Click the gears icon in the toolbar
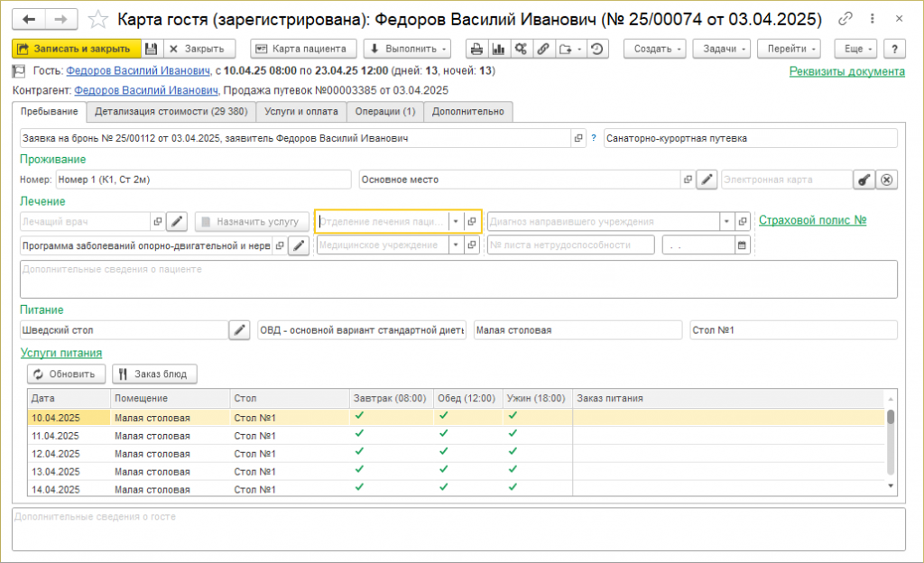The width and height of the screenshot is (924, 563). click(521, 49)
